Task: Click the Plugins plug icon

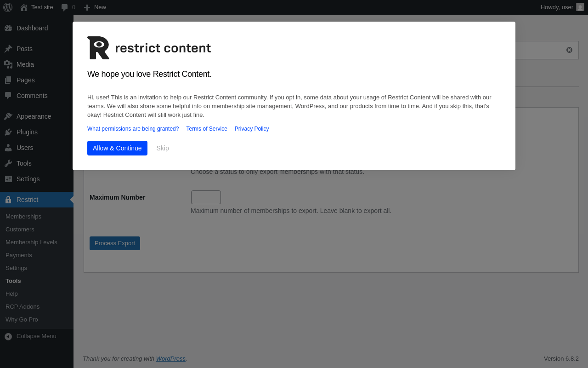Action: click(8, 132)
